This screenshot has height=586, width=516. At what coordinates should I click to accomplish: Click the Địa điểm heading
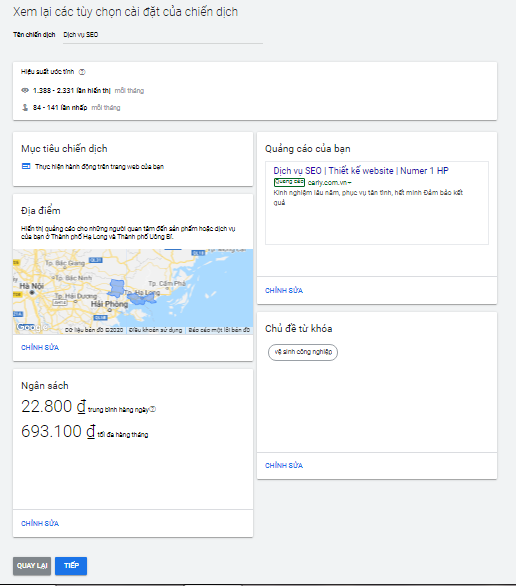click(x=41, y=211)
